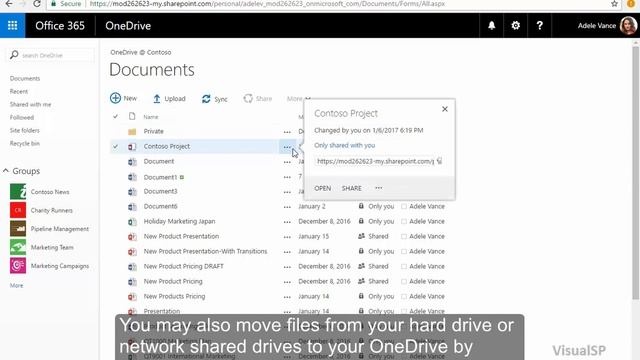
Task: Show More groups link
Action: (16, 285)
